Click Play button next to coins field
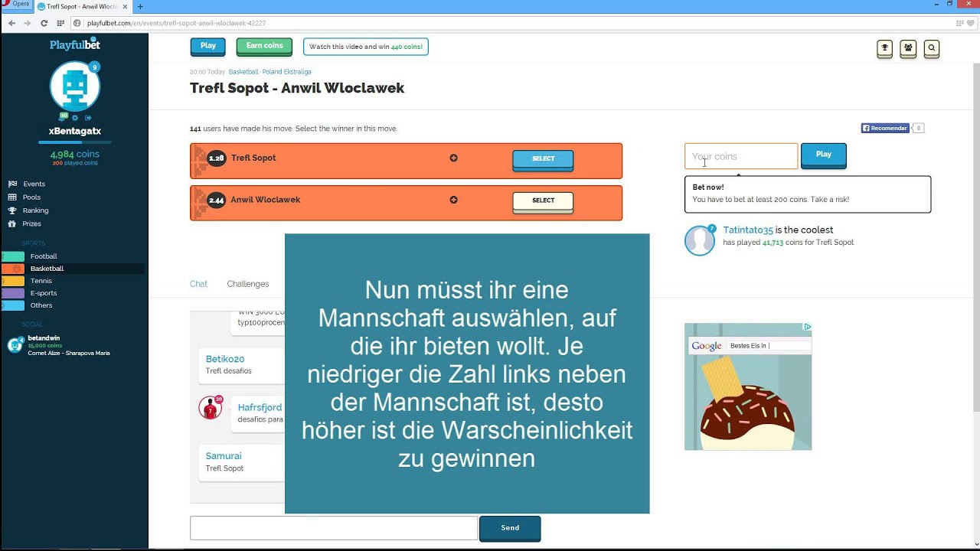980x551 pixels. pyautogui.click(x=824, y=155)
